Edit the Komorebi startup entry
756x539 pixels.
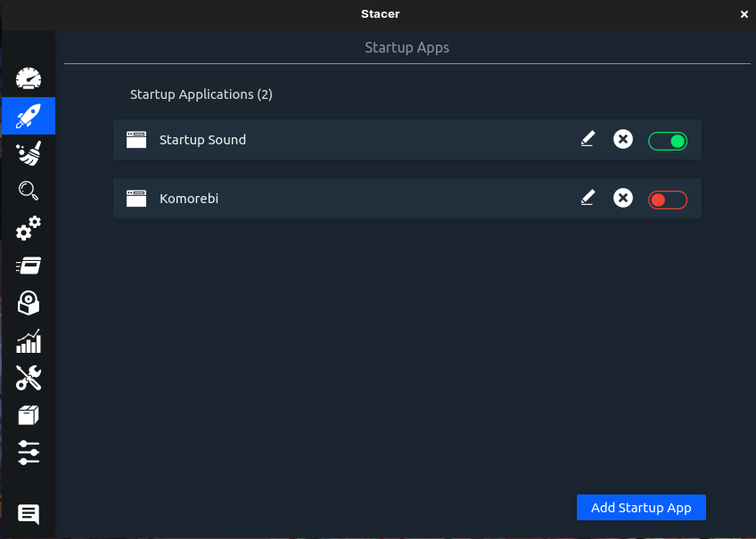(587, 198)
